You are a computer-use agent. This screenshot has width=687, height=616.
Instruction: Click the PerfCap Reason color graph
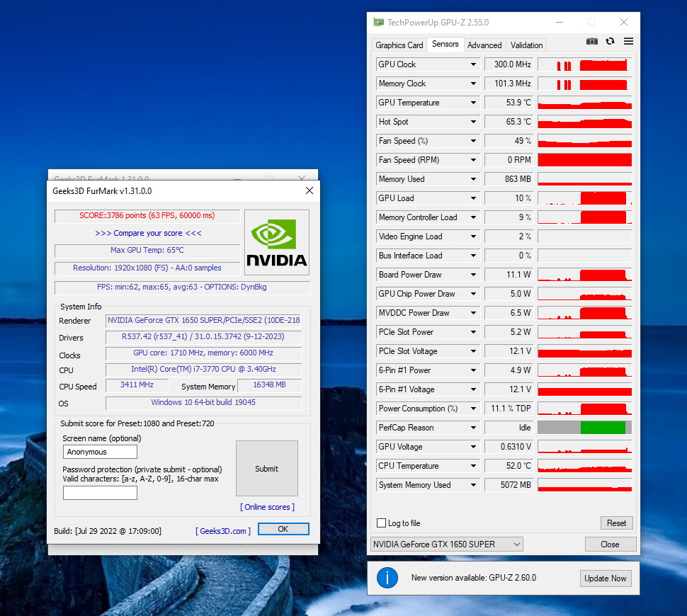[584, 428]
